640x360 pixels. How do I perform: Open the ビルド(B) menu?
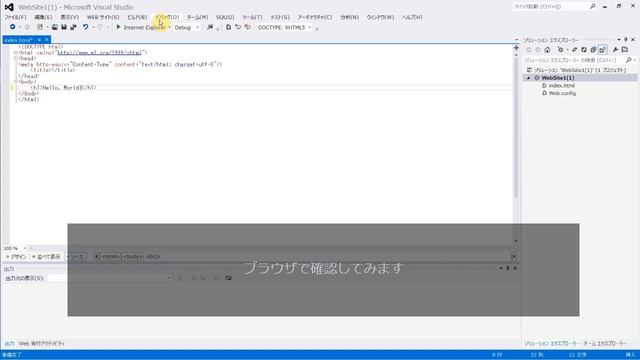click(x=137, y=17)
